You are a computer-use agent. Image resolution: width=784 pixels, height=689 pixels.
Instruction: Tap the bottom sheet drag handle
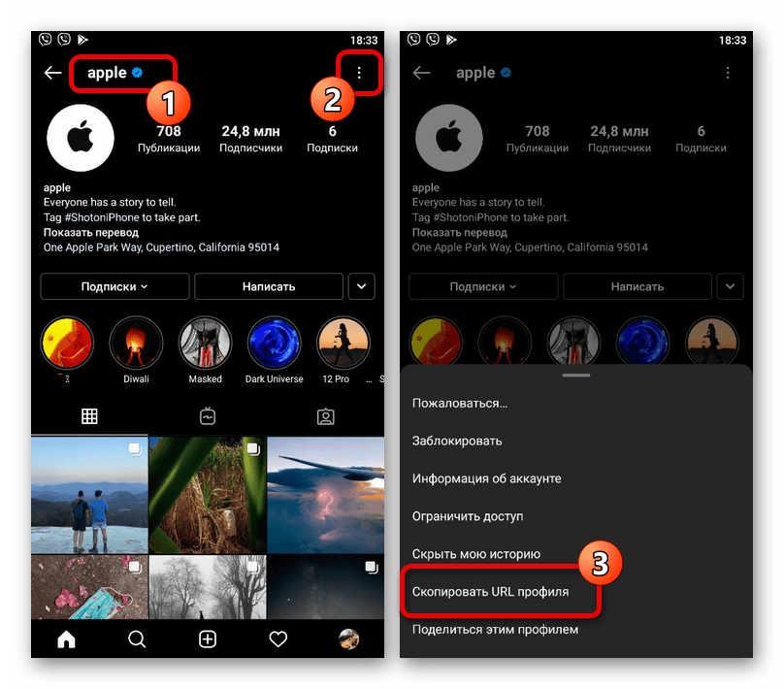[x=576, y=375]
